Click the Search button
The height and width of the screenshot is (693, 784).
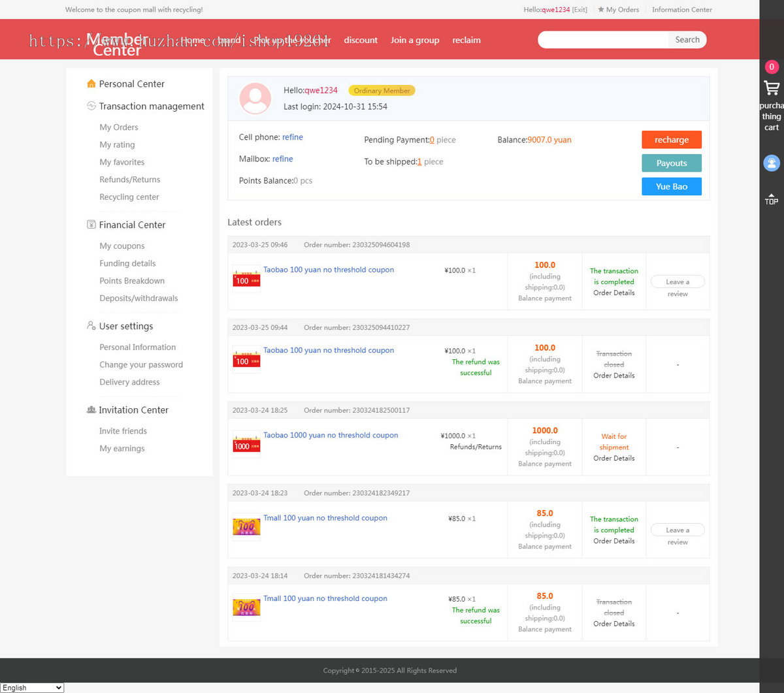pos(687,40)
